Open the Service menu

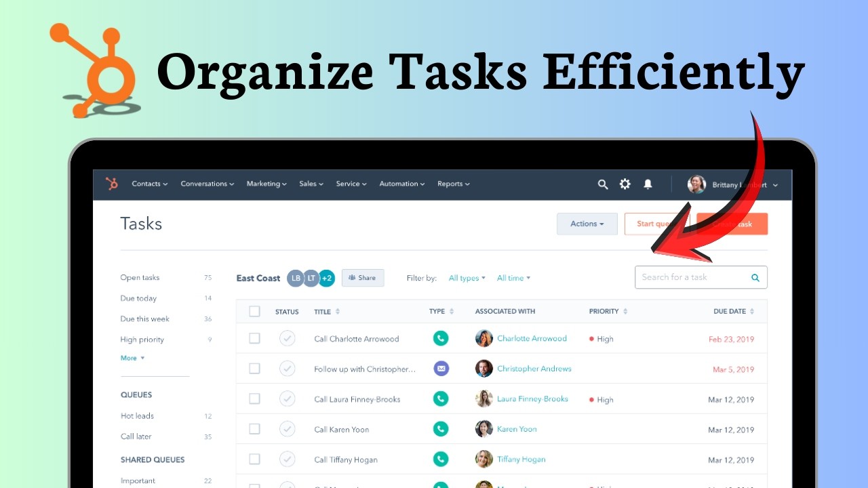[x=351, y=184]
